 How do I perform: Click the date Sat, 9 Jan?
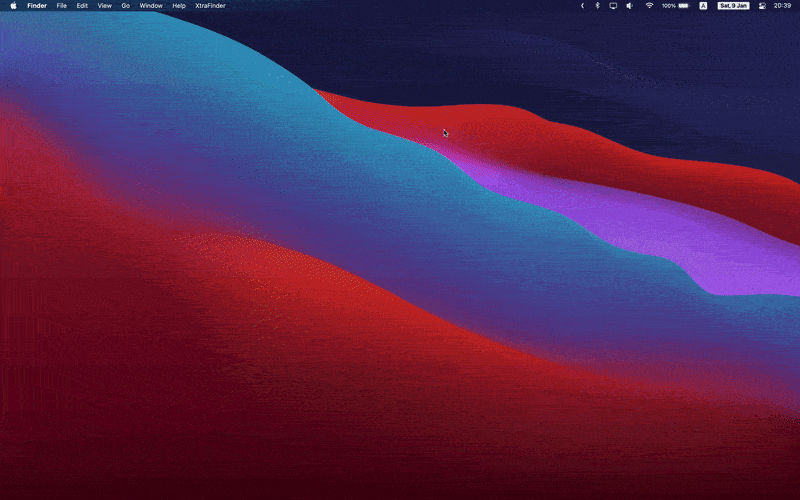point(733,6)
